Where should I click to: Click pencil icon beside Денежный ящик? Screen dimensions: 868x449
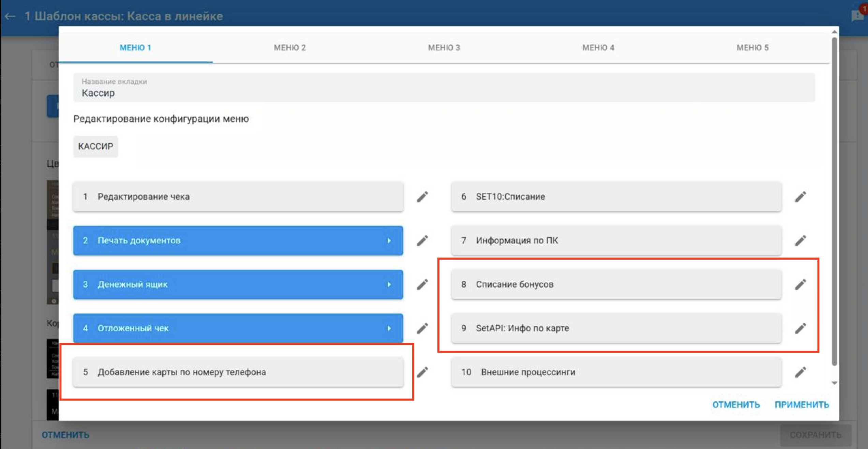(x=422, y=284)
